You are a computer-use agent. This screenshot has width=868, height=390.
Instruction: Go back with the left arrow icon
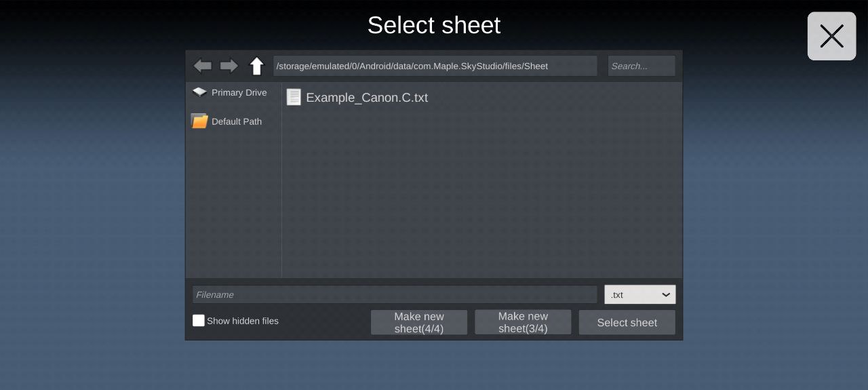[203, 66]
